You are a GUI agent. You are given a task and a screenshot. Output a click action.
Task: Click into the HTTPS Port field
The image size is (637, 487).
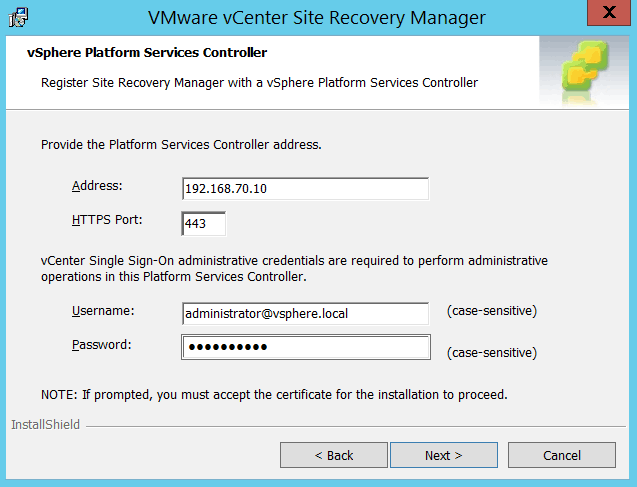[204, 223]
